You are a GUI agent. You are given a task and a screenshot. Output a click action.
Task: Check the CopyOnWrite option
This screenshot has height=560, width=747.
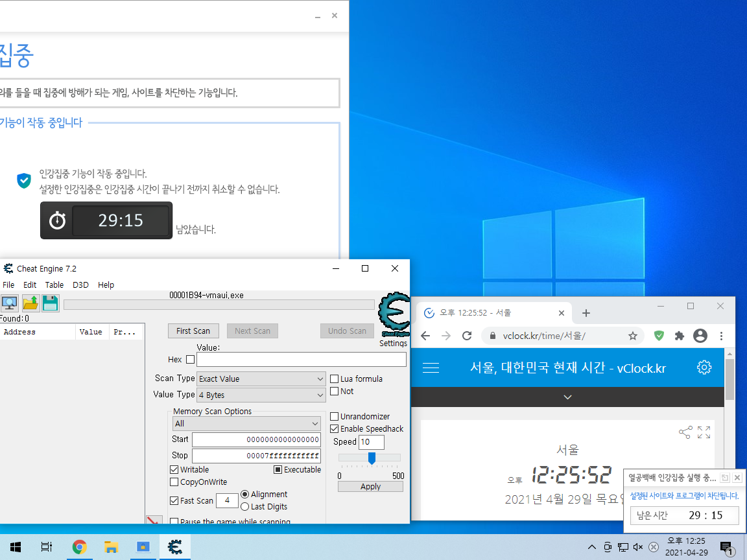click(174, 482)
